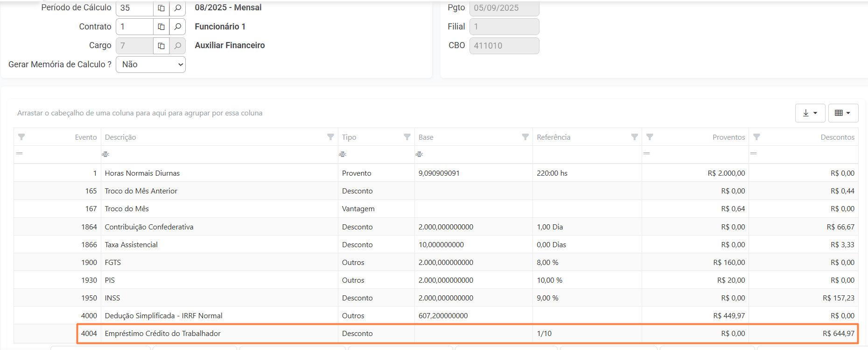868x350 pixels.
Task: Click the group-by-column drag area hint text
Action: [140, 113]
